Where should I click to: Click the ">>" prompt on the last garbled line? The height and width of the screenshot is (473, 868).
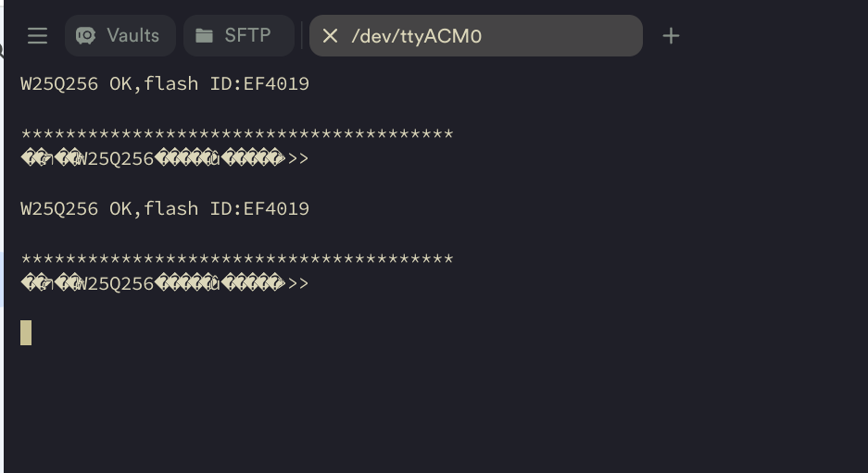coord(298,283)
